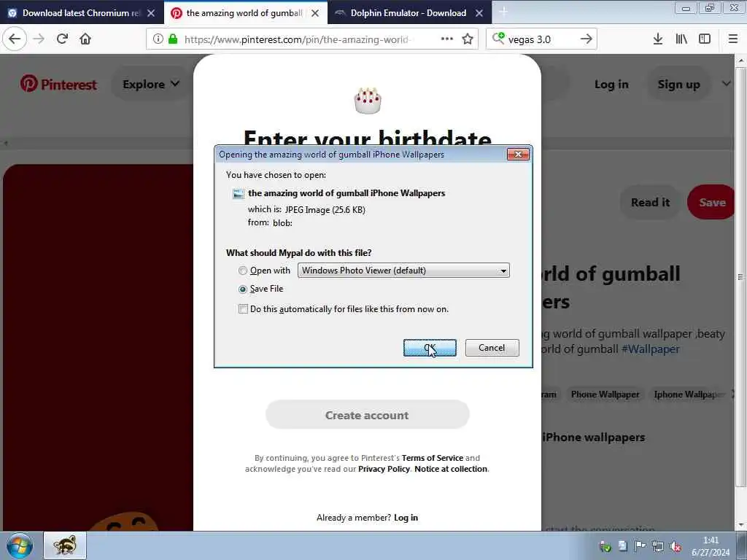The image size is (747, 560).
Task: Select the Open with radio button
Action: click(243, 271)
